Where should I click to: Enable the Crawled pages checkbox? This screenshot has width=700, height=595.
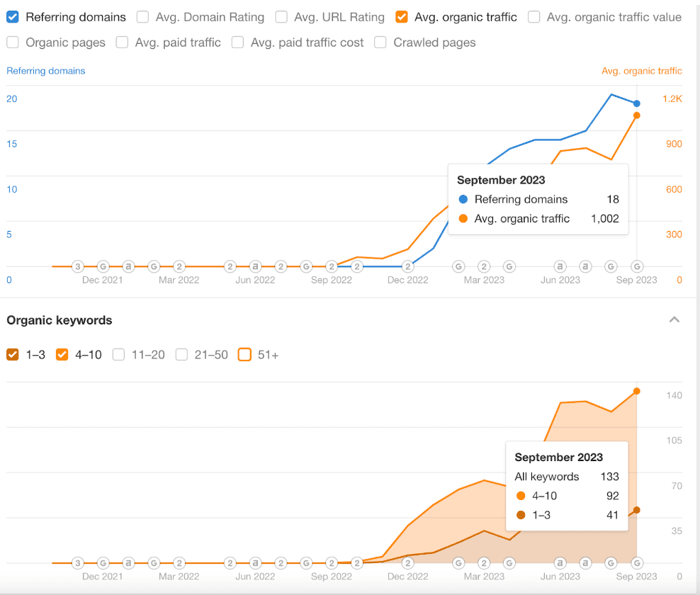pyautogui.click(x=380, y=42)
